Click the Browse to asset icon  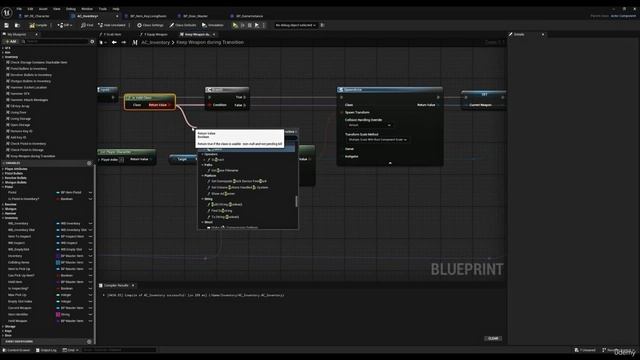point(17,25)
